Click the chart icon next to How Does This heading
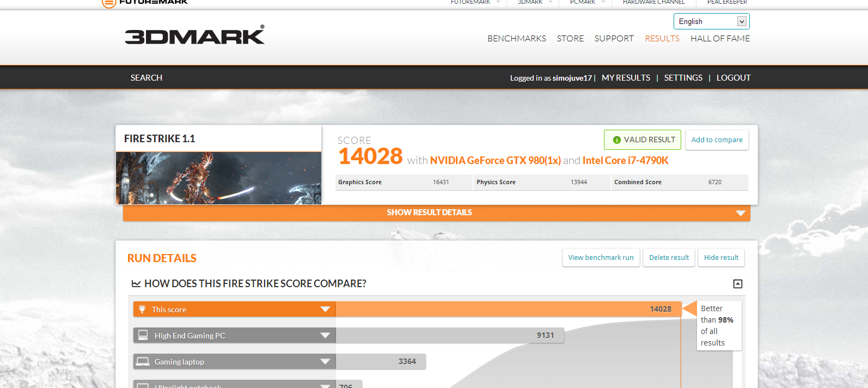Viewport: 868px width, 388px height. tap(136, 283)
